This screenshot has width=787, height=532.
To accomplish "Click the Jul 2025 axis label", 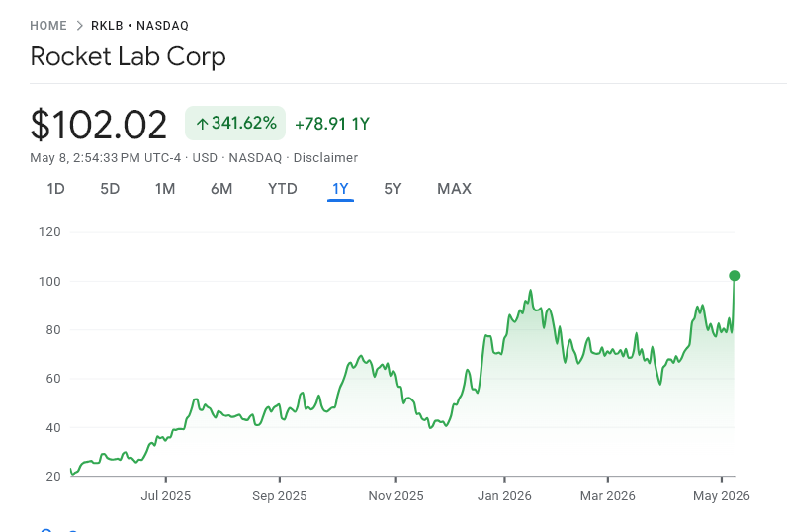I will pyautogui.click(x=166, y=496).
